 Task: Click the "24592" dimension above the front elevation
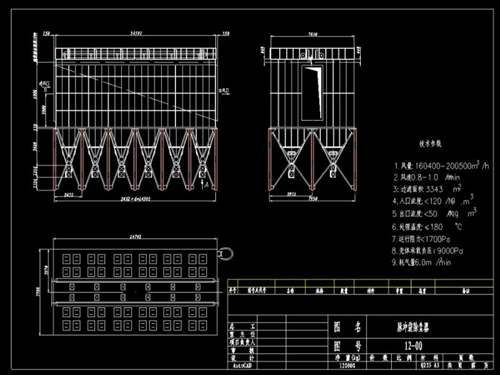136,33
